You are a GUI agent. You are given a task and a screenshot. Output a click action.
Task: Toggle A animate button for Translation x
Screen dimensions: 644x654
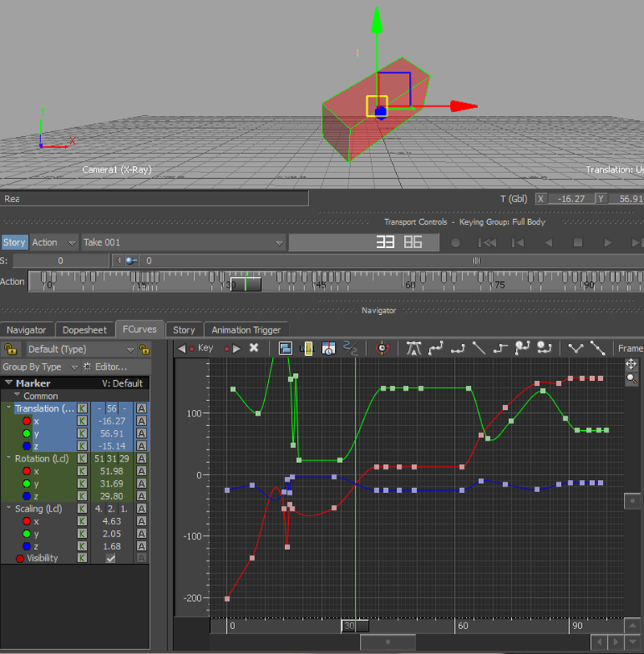click(142, 421)
